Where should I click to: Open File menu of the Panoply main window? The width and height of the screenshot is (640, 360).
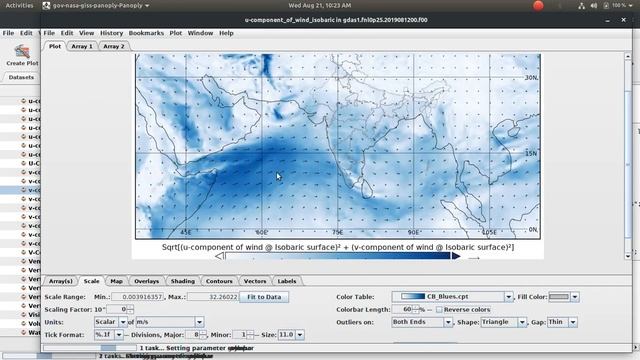(8, 33)
